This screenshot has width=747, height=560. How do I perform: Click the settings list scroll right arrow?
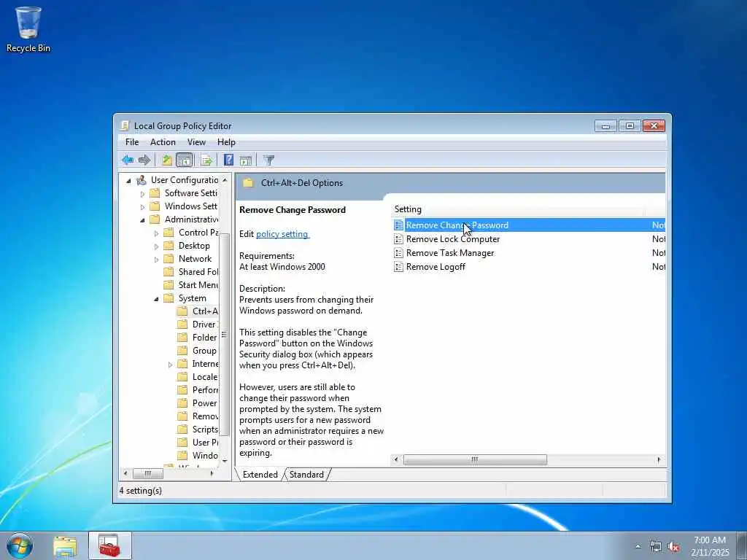(x=659, y=459)
